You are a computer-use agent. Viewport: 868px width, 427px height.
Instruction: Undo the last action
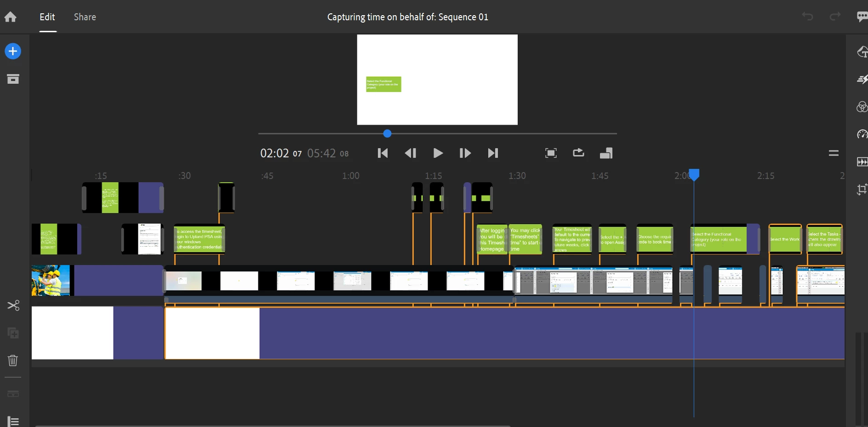[x=808, y=17]
